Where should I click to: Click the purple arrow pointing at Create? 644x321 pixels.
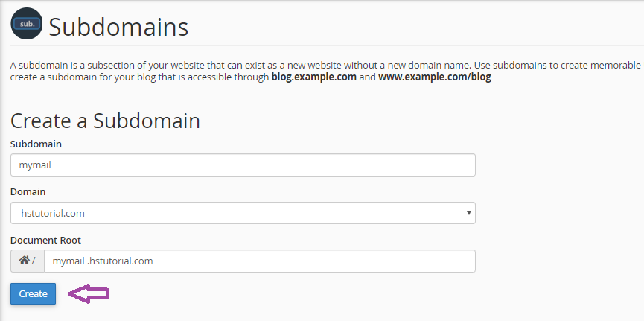(89, 294)
